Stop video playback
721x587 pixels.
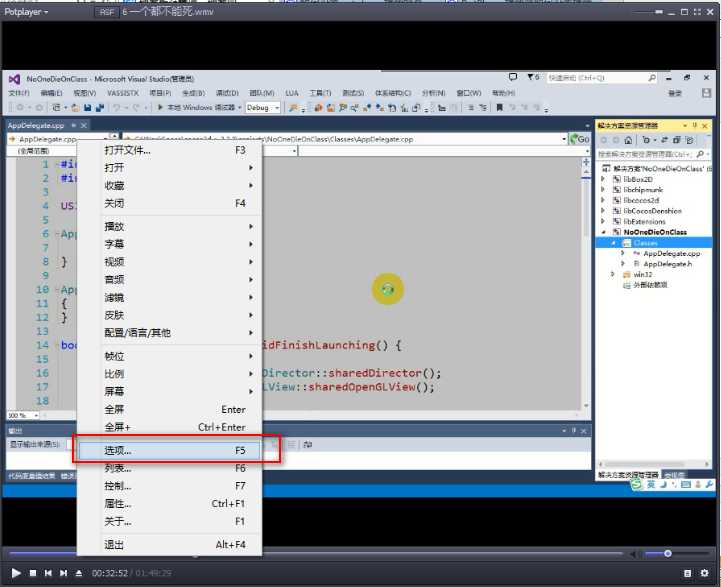[x=33, y=573]
